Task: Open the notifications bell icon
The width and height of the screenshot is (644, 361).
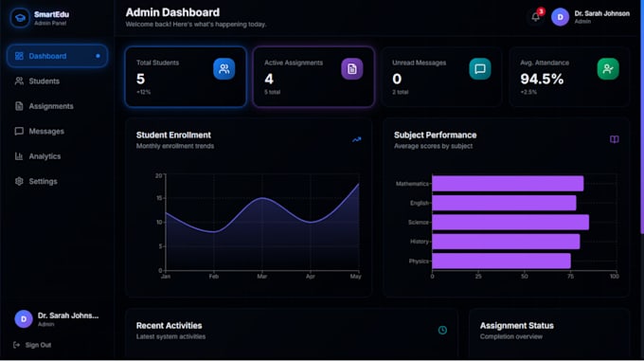Action: click(x=535, y=17)
